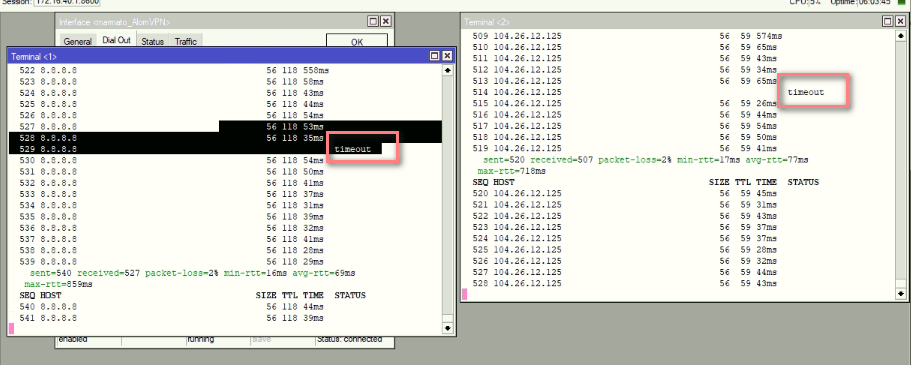
Task: Click the max-rtt=859ms line
Action: click(x=58, y=284)
